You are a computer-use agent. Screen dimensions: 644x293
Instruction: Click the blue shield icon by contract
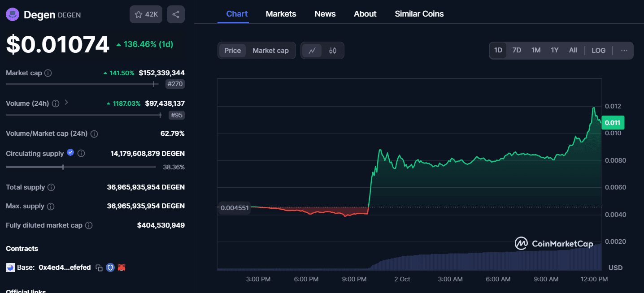click(x=110, y=268)
